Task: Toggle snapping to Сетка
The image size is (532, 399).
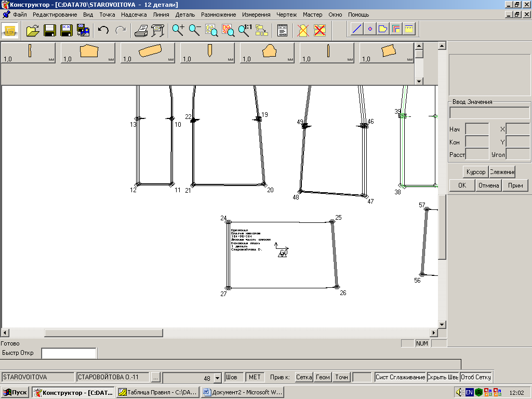Action: click(303, 377)
